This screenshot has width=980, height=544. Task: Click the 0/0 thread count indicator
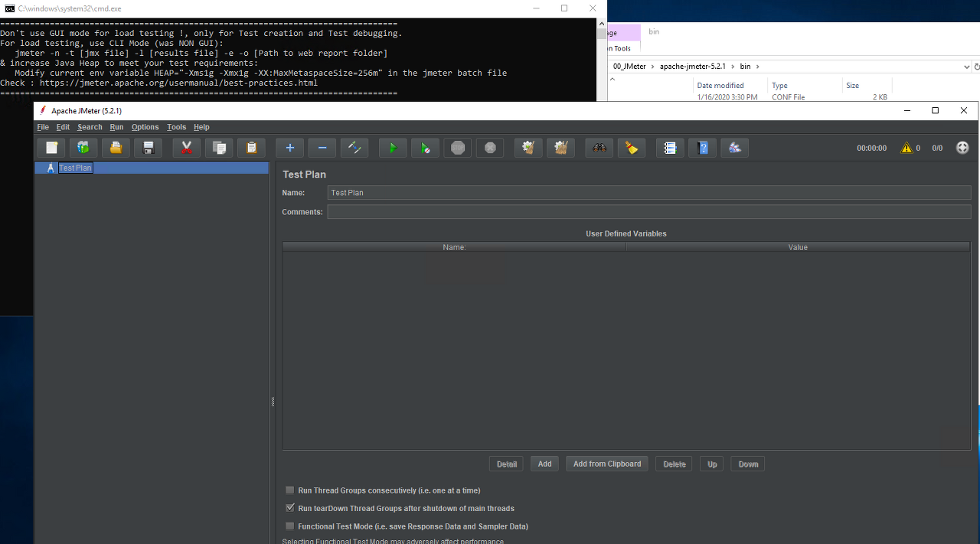[937, 148]
